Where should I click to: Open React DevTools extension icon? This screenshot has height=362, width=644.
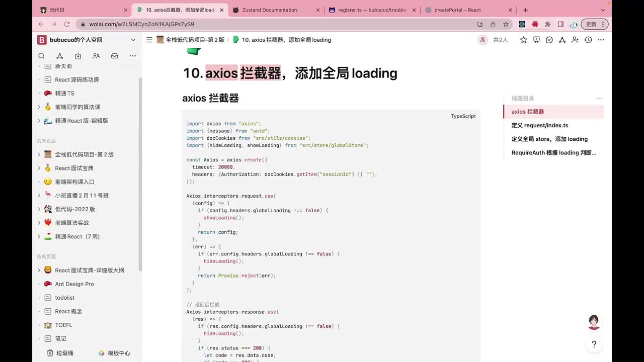tap(522, 24)
